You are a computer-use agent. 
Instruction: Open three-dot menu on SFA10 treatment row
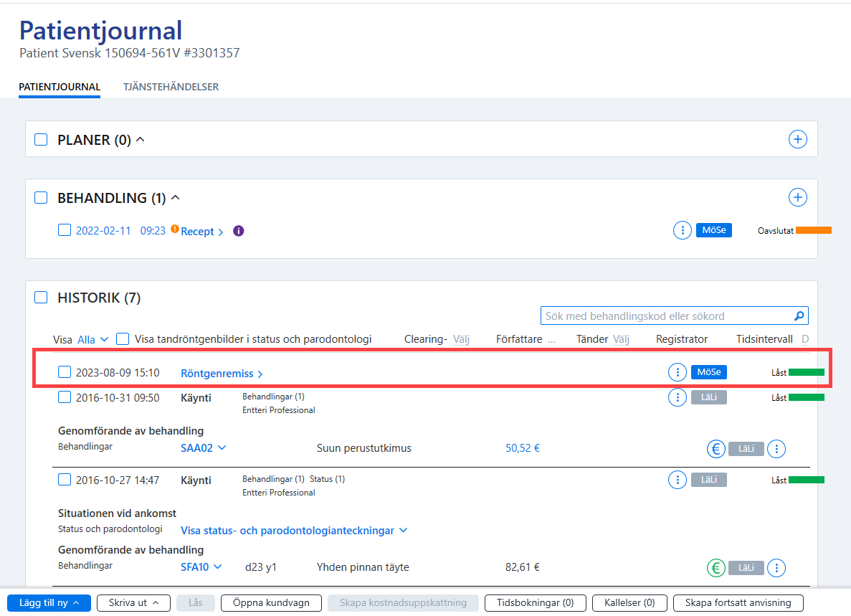pyautogui.click(x=776, y=568)
